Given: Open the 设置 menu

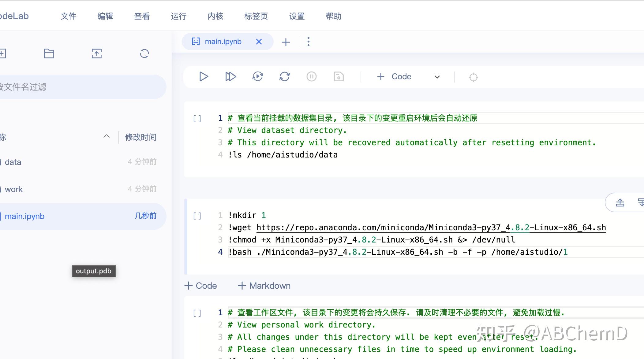Looking at the screenshot, I should pyautogui.click(x=297, y=16).
